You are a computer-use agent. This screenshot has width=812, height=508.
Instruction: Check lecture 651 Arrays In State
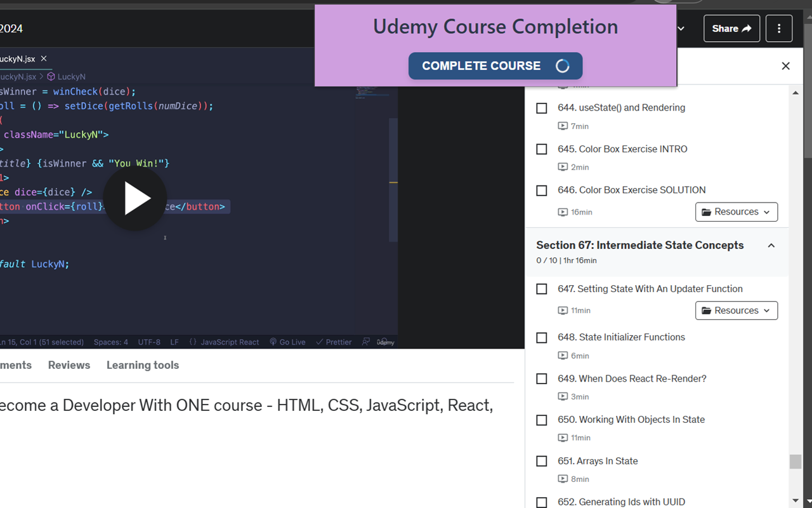pos(542,462)
